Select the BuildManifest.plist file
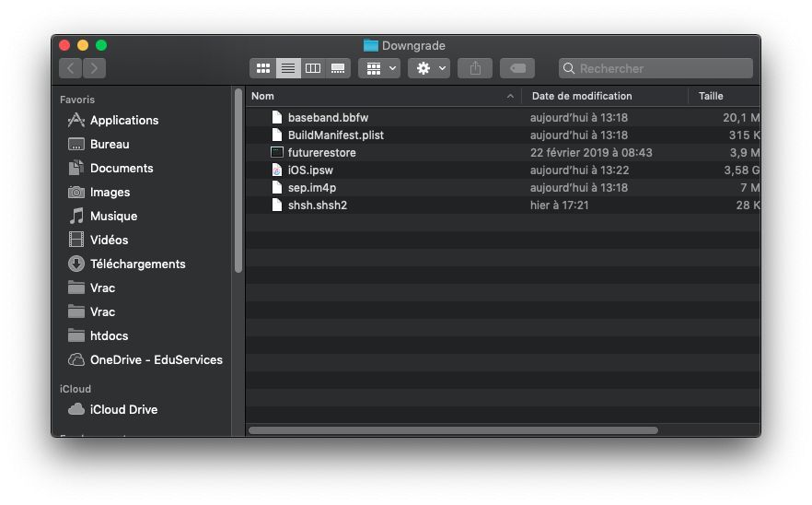 (335, 135)
